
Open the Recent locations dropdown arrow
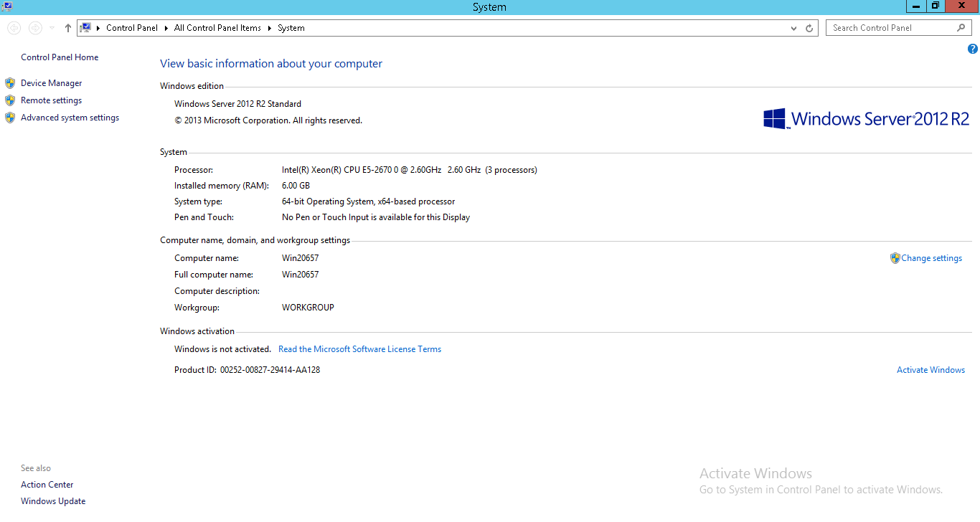point(52,28)
